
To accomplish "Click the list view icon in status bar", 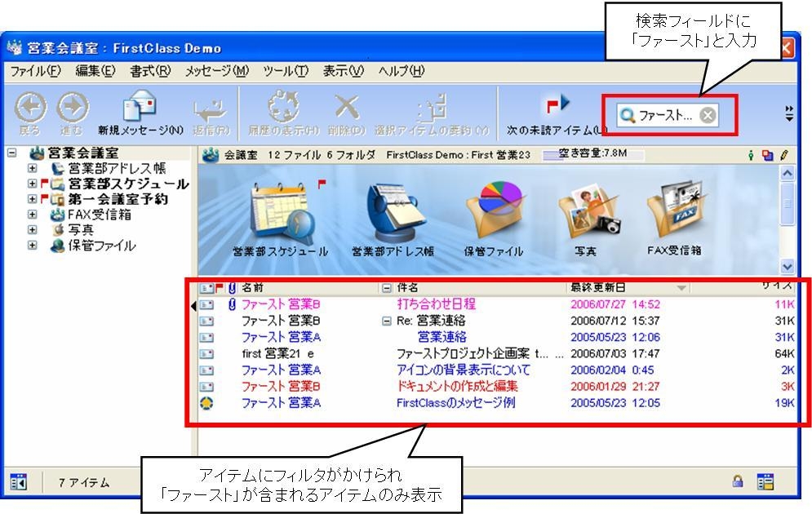I will tap(765, 481).
